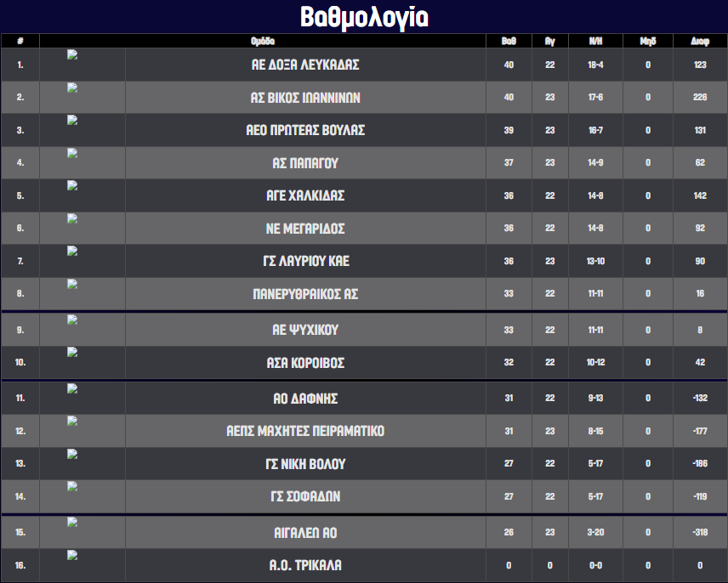This screenshot has height=583, width=728.
Task: Open the ΑΕΠΣ ΜΑΧΗΤΕΣ ΠΕΙΡΑΜΑΤΙΚΟ team name
Action: pos(305,431)
